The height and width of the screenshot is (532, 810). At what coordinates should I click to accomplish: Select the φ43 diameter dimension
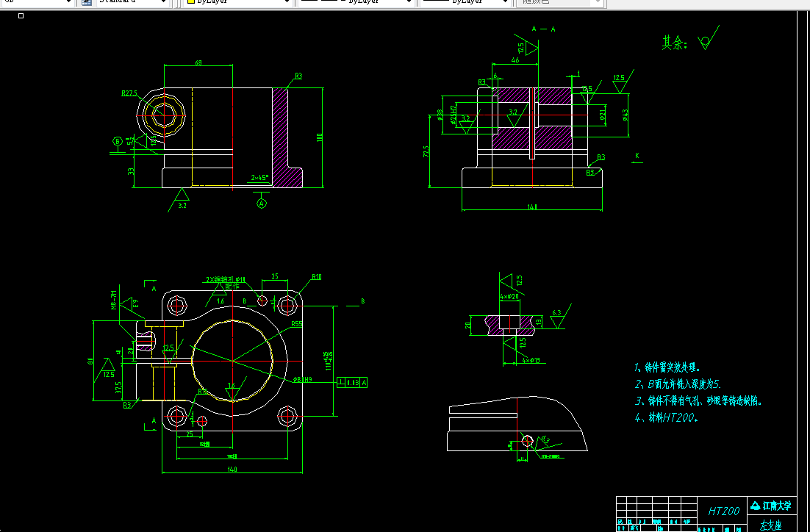626,115
